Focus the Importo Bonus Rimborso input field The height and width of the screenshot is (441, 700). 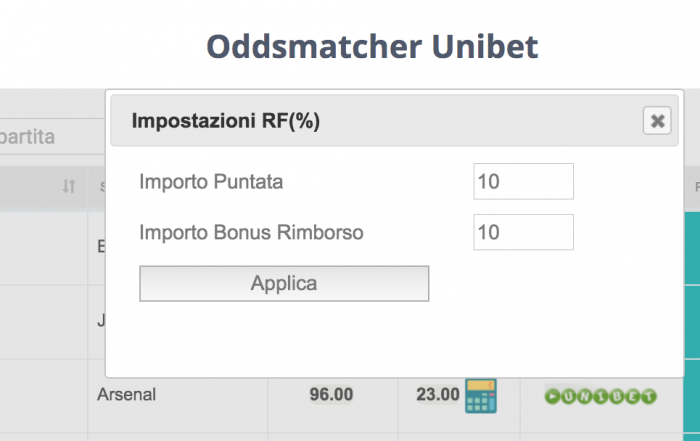523,232
